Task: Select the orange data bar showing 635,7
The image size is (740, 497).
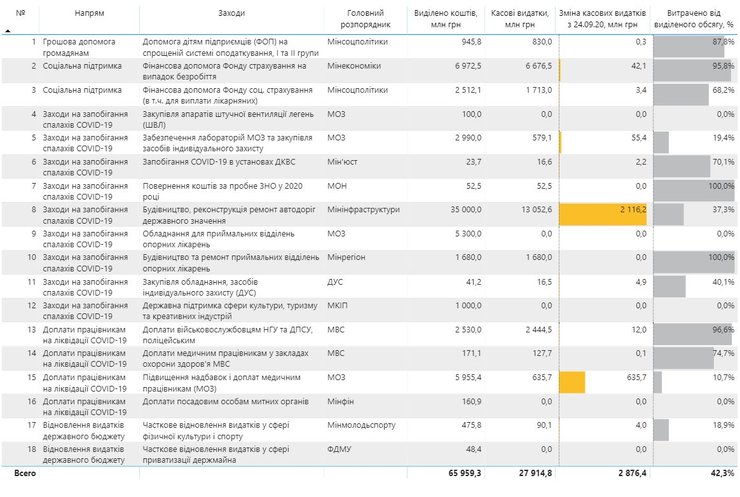Action: coord(572,382)
